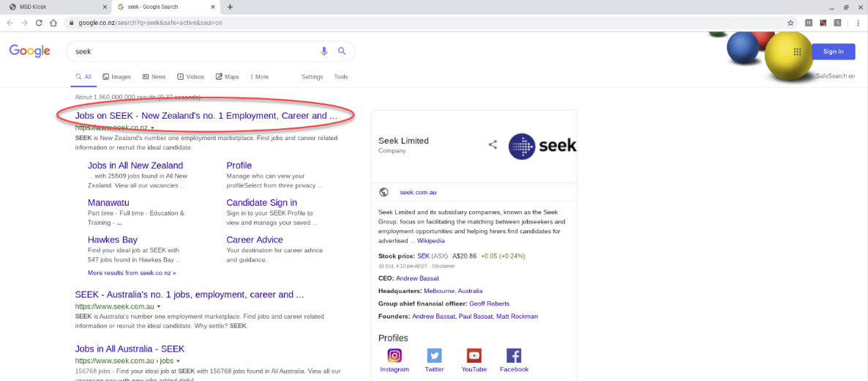Switch to News results
868x381 pixels.
[x=154, y=76]
